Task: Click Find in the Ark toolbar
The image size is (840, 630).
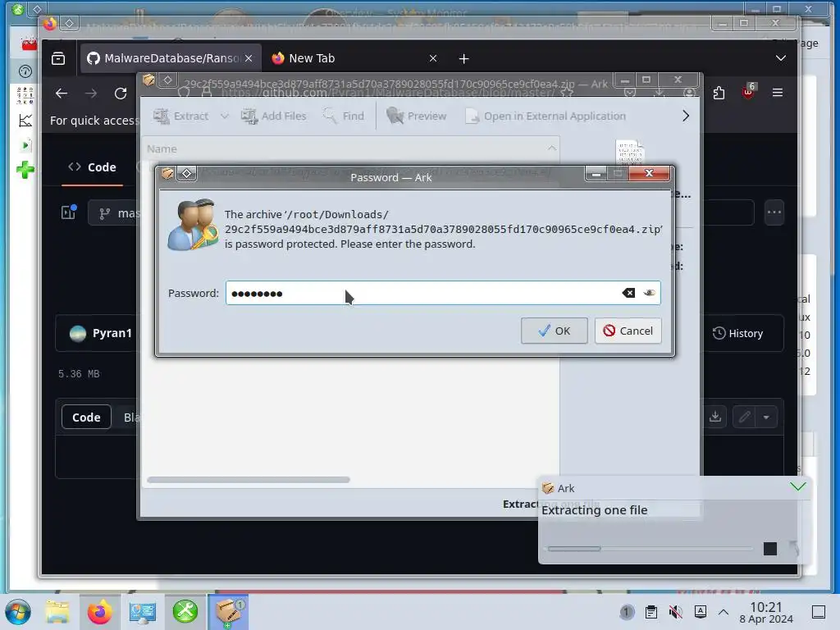Action: 344,116
